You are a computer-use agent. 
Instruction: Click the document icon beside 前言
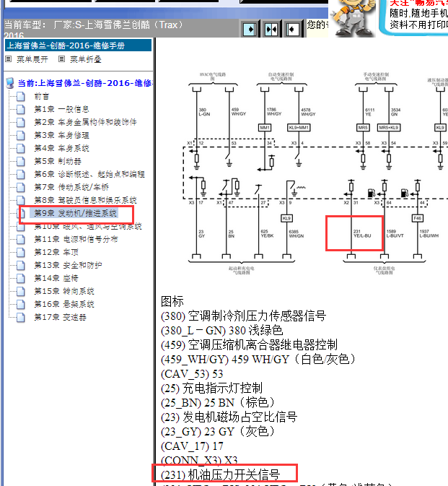21,96
